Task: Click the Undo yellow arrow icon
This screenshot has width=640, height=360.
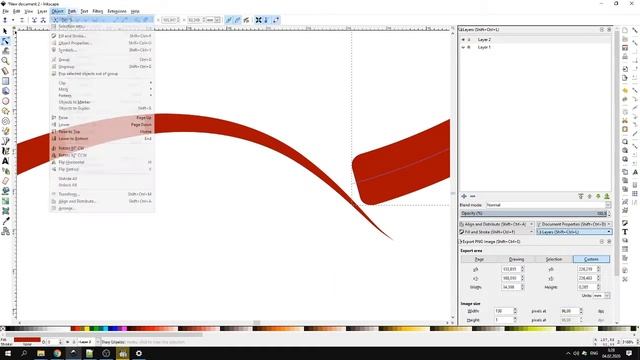Action: click(x=625, y=90)
